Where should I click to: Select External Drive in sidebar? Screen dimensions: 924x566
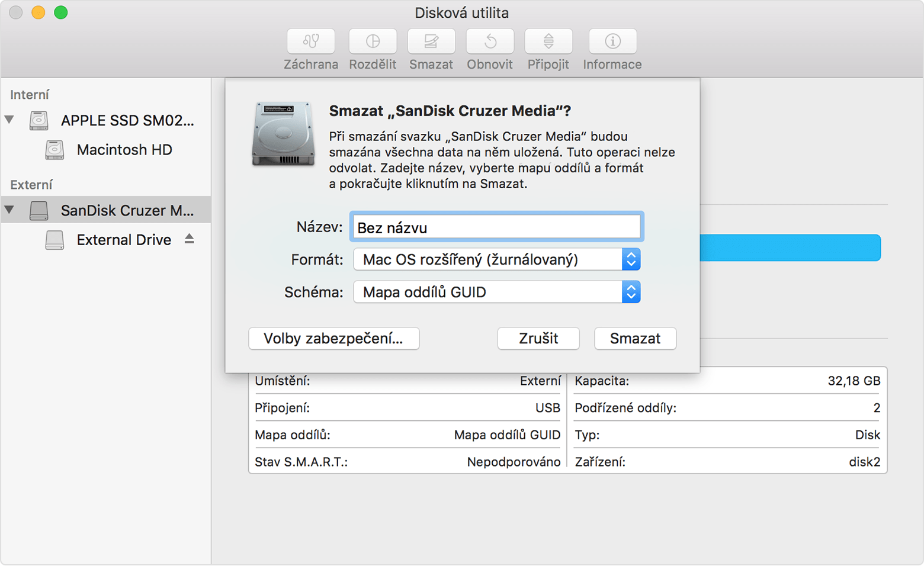click(124, 240)
